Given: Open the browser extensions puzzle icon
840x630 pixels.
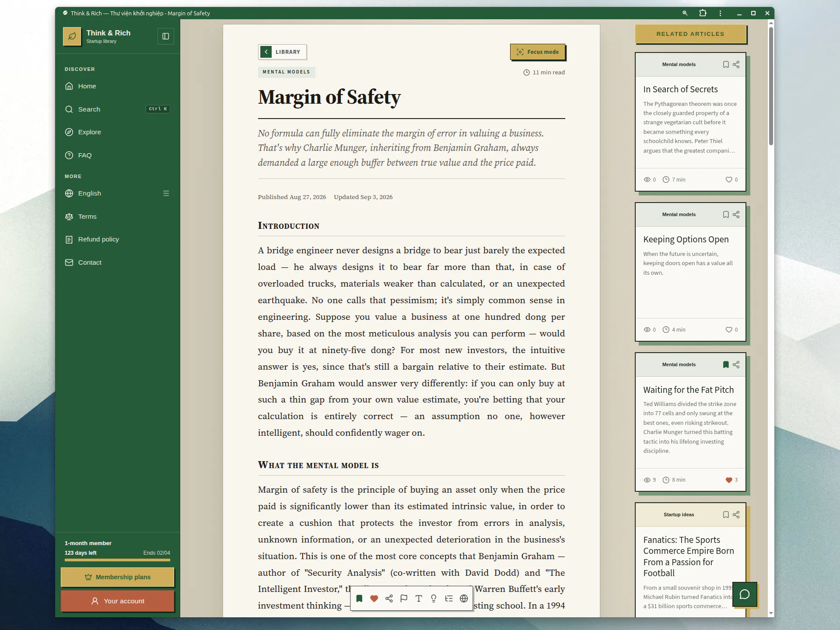Looking at the screenshot, I should click(x=703, y=13).
